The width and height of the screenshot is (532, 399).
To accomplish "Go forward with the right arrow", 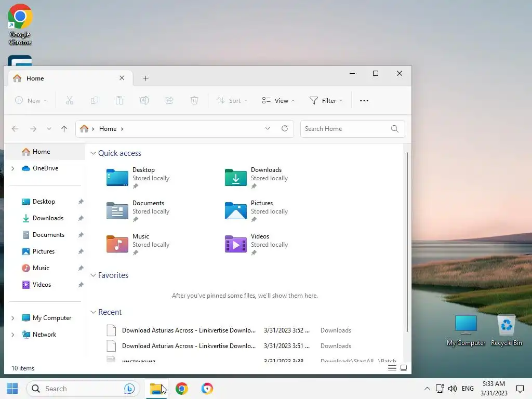I will coord(33,129).
